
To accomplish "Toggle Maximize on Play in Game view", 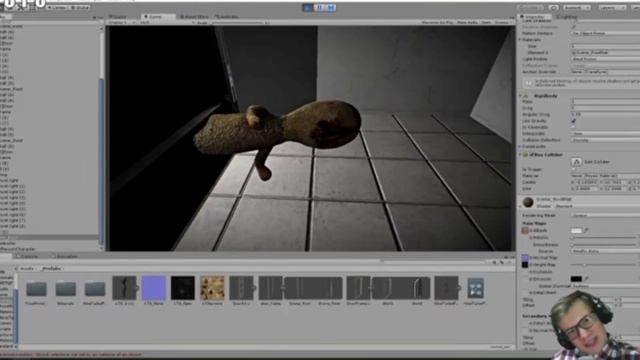I will (438, 22).
